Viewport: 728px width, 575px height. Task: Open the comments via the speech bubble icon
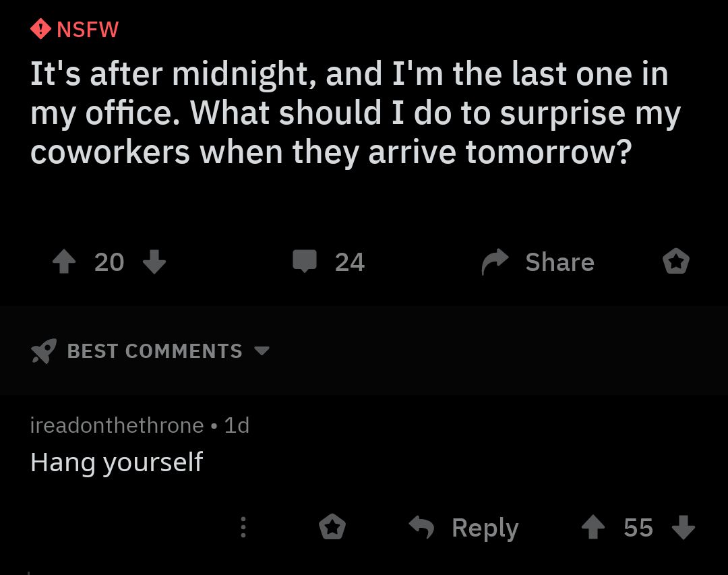click(x=305, y=262)
